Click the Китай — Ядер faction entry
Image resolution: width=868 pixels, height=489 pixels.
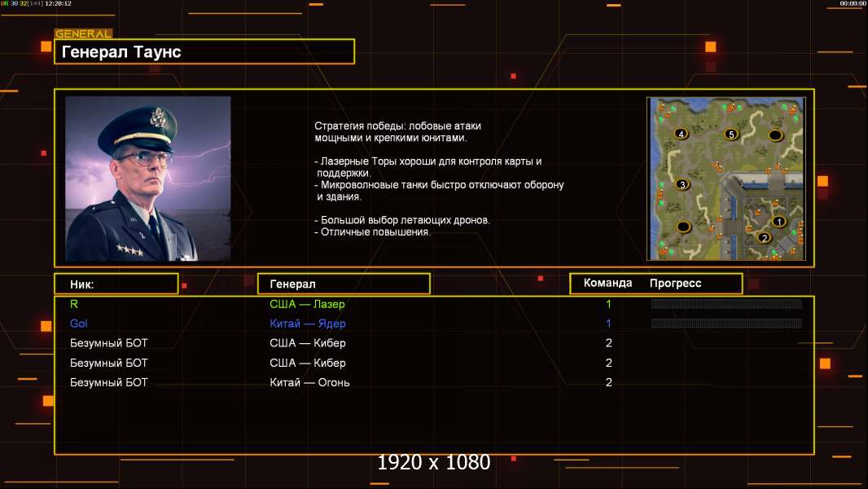308,324
